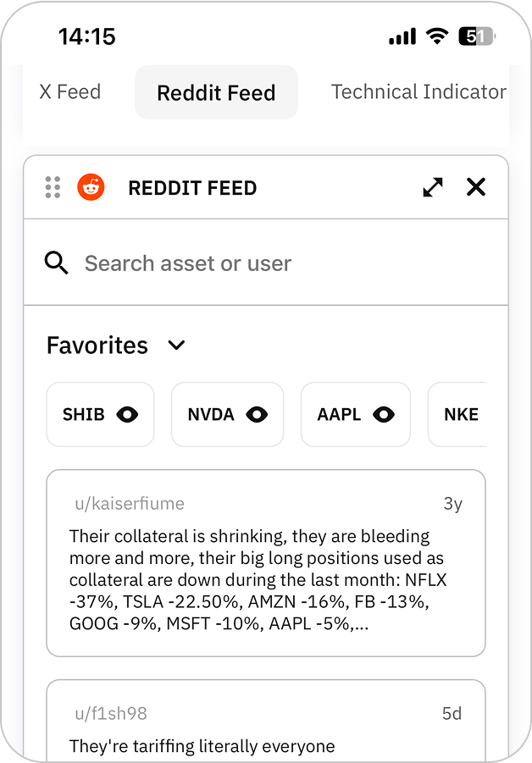Switch to the X Feed tab

[70, 92]
